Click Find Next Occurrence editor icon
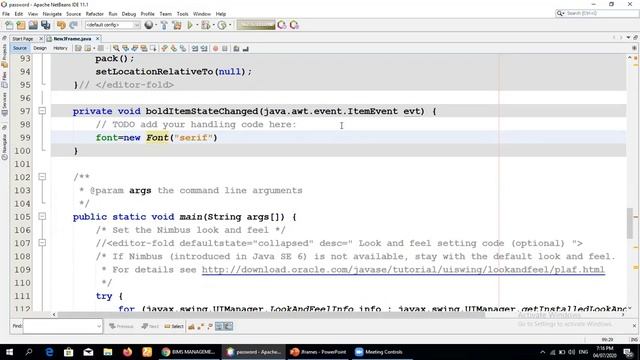The image size is (640, 360). click(x=135, y=49)
